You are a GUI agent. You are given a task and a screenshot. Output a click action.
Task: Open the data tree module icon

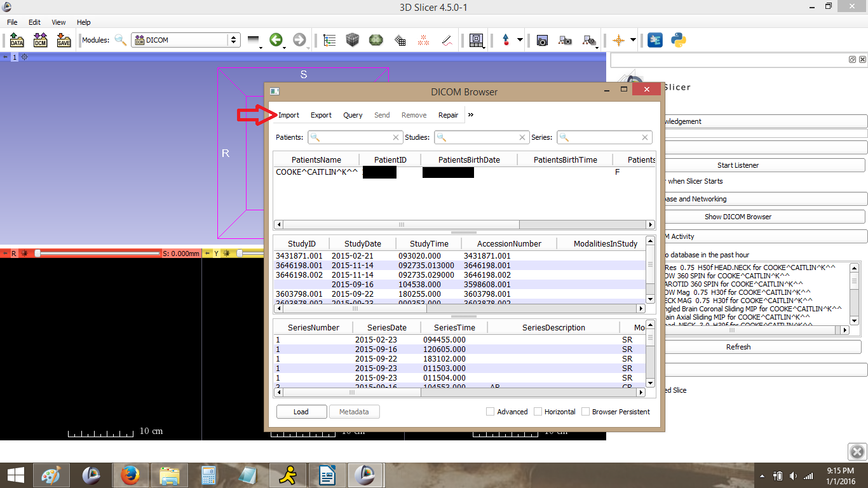click(329, 40)
